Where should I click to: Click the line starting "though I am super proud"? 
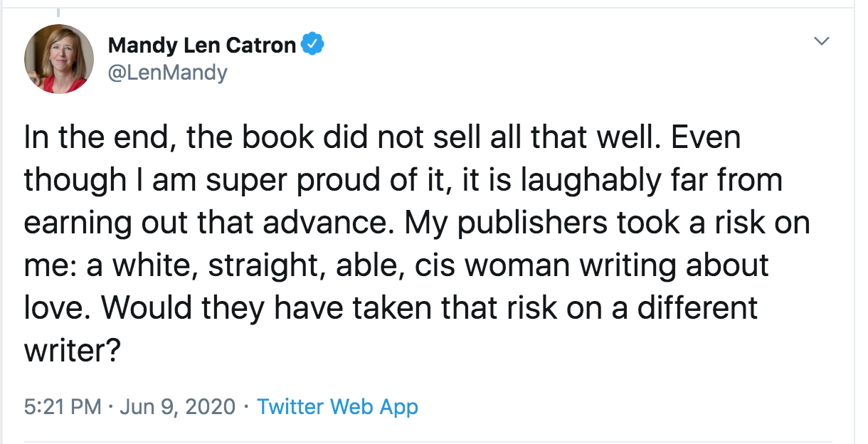click(x=403, y=181)
